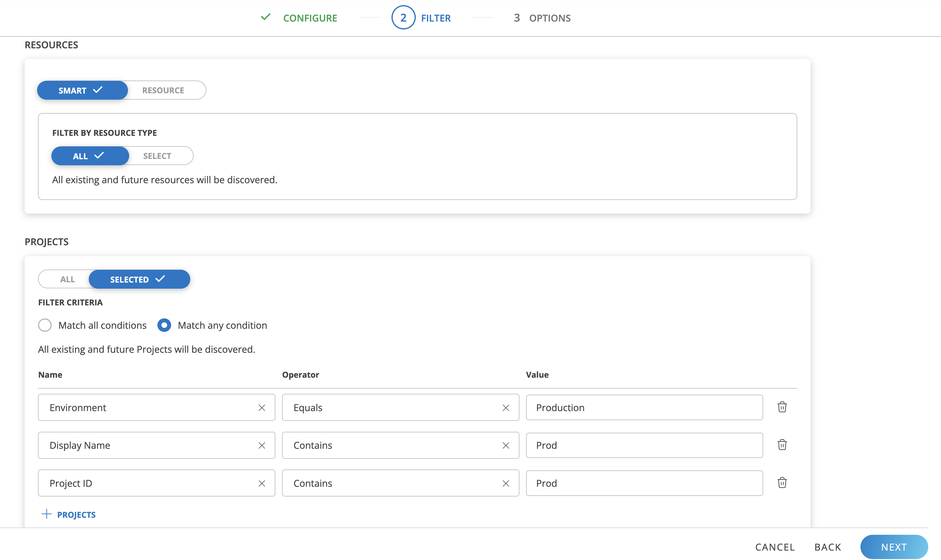The height and width of the screenshot is (560, 941).
Task: Click the NEXT button
Action: (894, 547)
